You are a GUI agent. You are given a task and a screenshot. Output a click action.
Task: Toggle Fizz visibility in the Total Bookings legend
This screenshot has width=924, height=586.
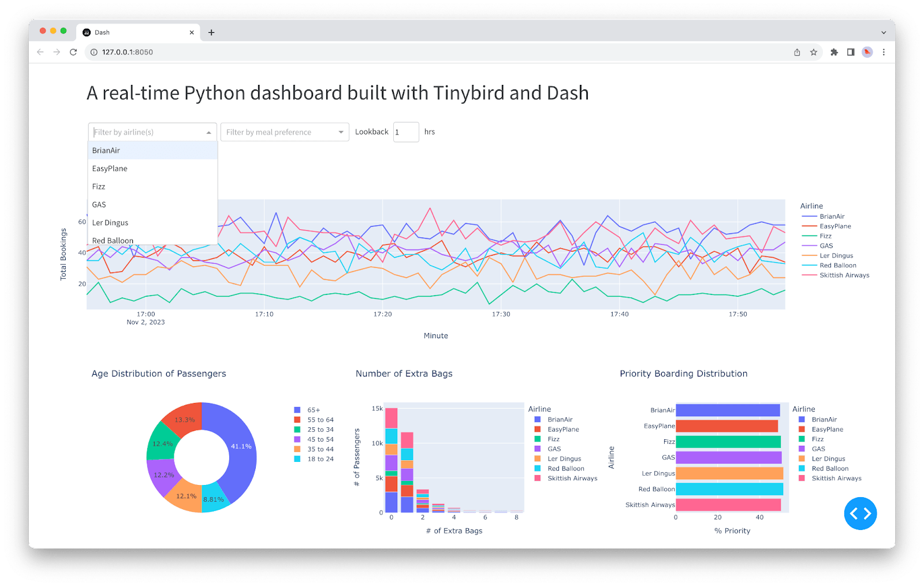pyautogui.click(x=825, y=236)
